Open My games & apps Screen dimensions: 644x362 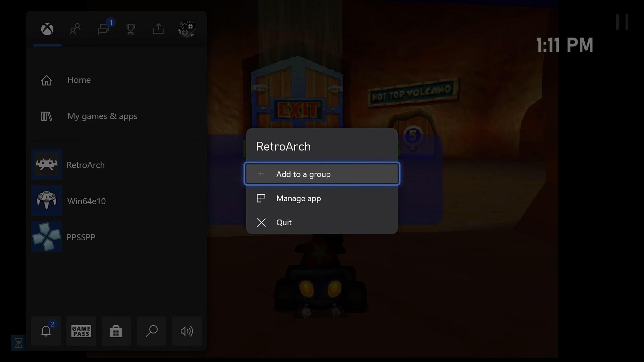click(x=102, y=116)
